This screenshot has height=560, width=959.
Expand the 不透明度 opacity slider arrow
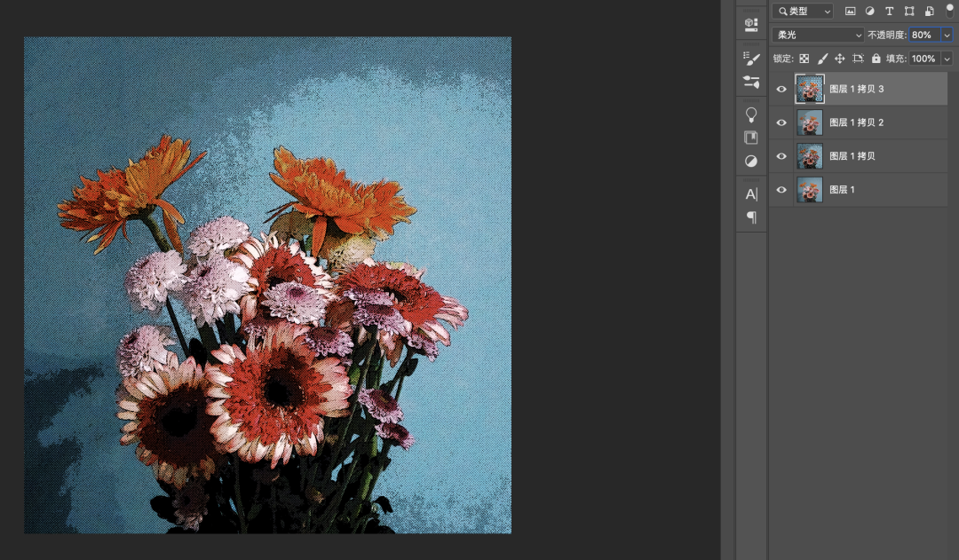(947, 35)
